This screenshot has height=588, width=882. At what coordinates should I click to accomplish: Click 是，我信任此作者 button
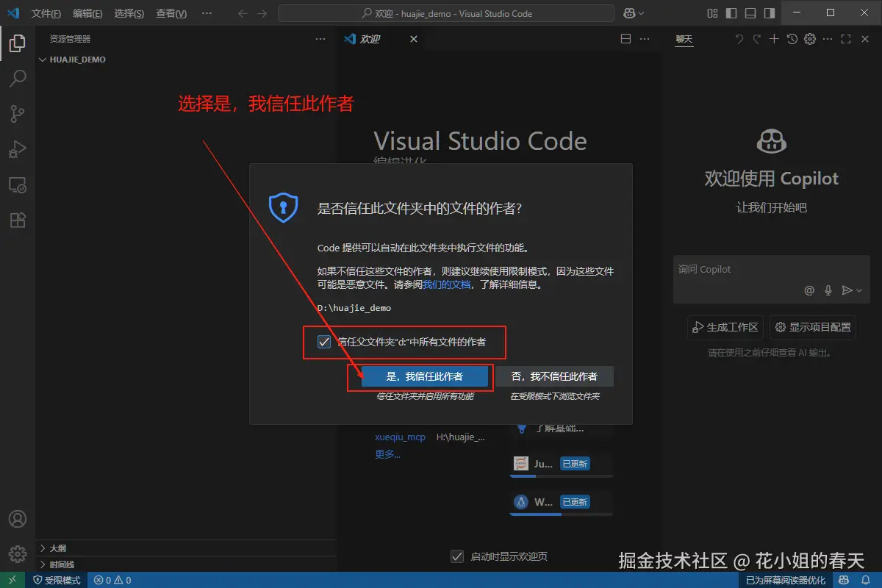[x=425, y=376]
